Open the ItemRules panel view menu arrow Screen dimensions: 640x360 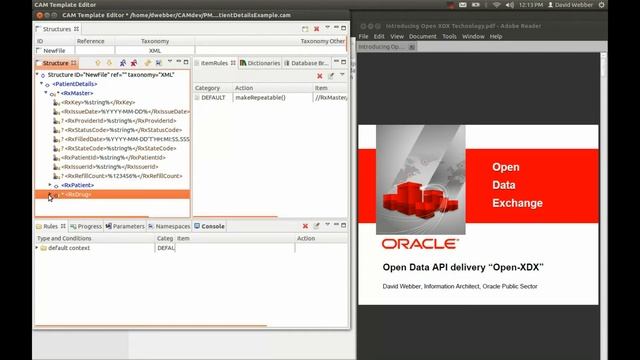click(x=342, y=75)
